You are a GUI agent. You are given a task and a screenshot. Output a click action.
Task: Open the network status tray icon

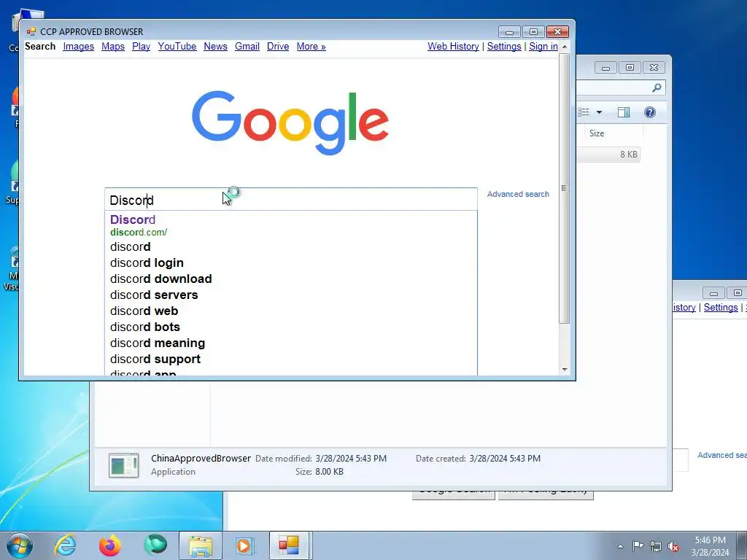pyautogui.click(x=656, y=546)
